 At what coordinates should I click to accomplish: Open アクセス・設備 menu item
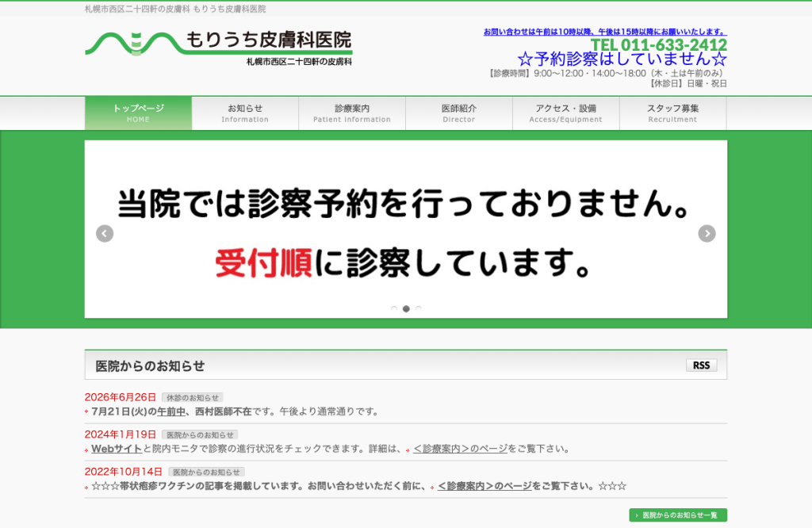[x=566, y=113]
